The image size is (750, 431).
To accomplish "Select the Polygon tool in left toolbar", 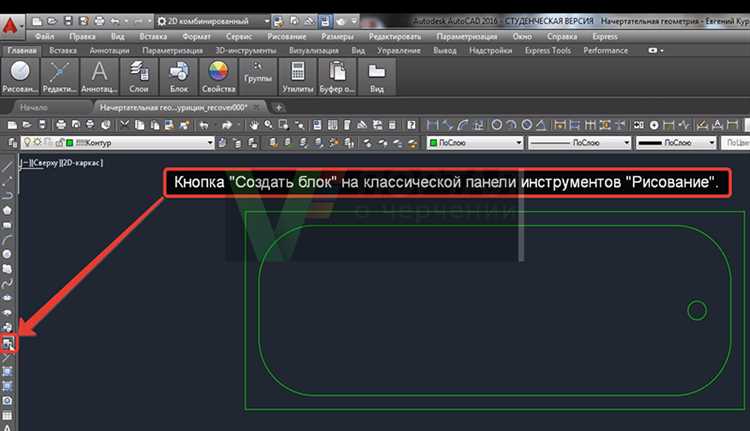I will click(x=8, y=211).
